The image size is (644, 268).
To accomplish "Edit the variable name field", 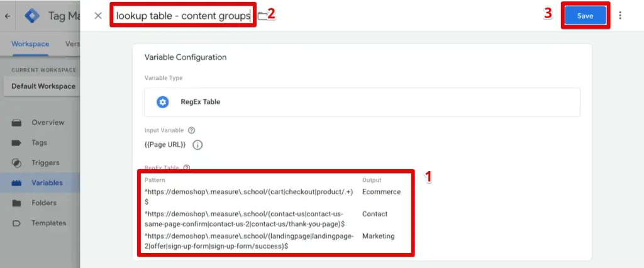I will (183, 16).
